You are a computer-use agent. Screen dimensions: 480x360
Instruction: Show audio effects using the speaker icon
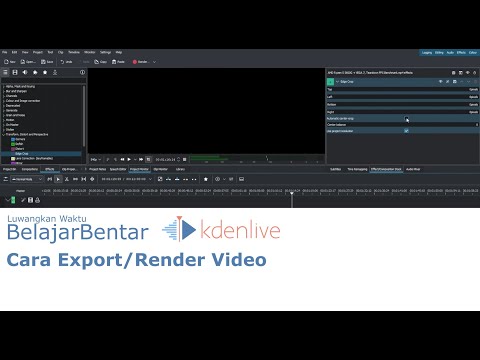point(25,72)
